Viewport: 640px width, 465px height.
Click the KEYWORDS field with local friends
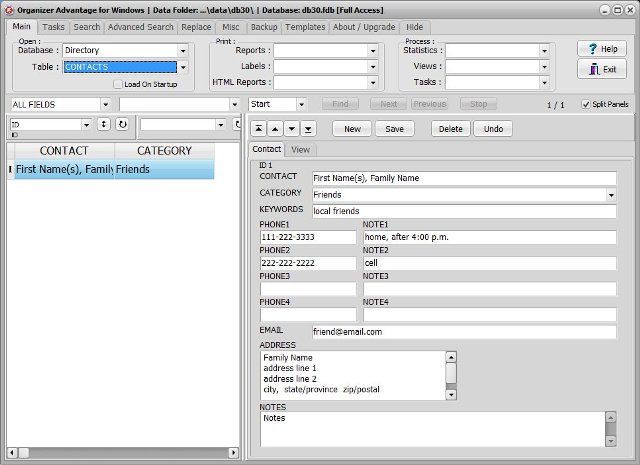[464, 211]
